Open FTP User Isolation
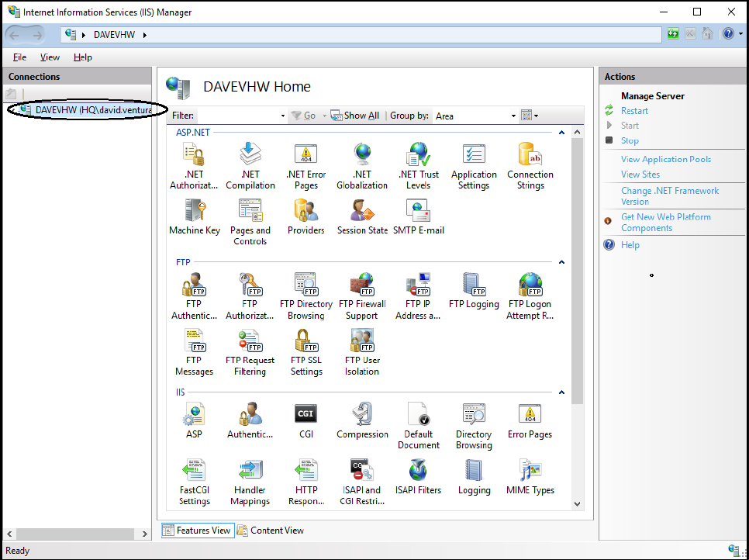The height and width of the screenshot is (560, 749). 362,352
